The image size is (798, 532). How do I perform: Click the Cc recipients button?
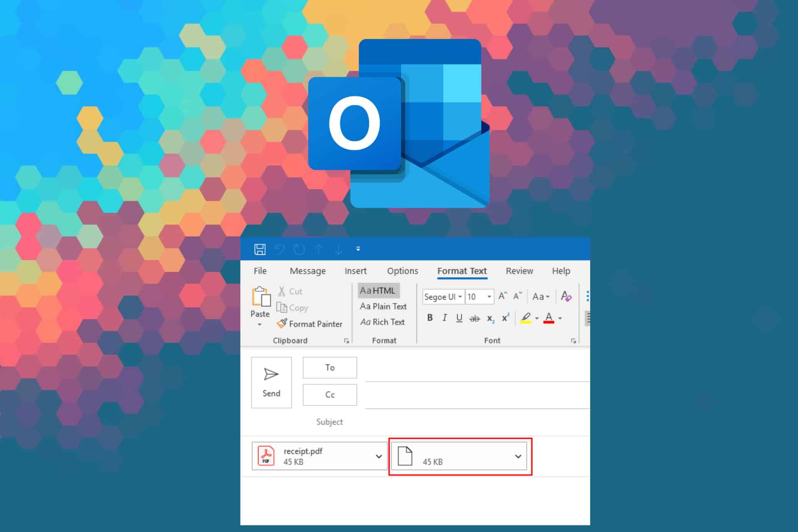tap(330, 394)
